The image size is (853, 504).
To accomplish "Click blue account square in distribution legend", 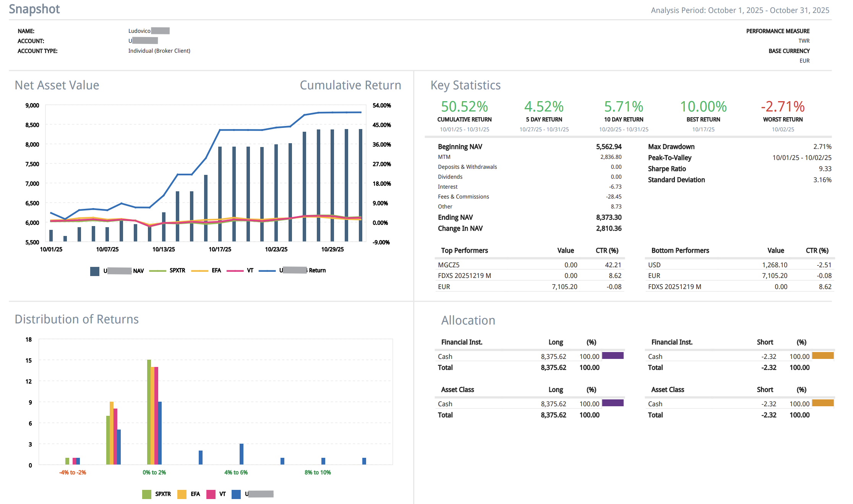I will 236,494.
